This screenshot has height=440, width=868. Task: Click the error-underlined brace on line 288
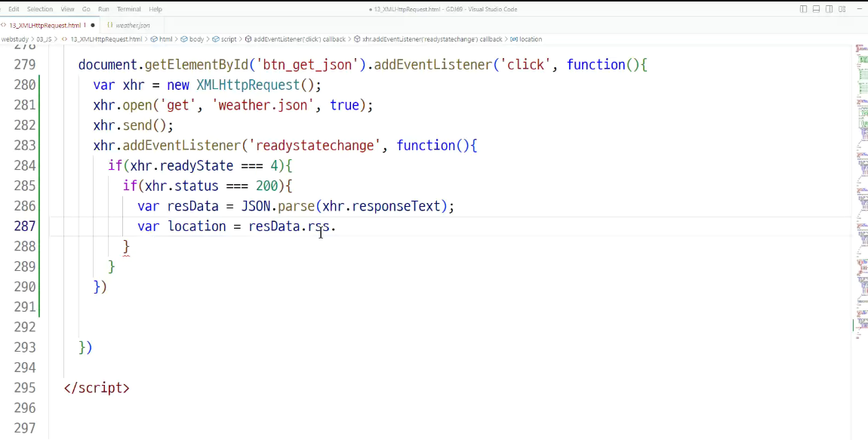click(x=126, y=247)
